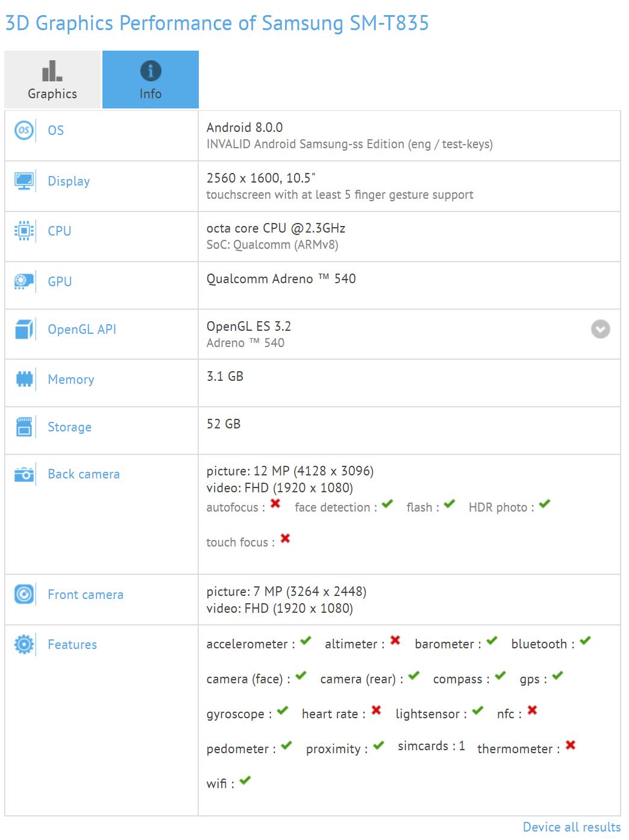
Task: Click the Features gear icon
Action: [24, 645]
